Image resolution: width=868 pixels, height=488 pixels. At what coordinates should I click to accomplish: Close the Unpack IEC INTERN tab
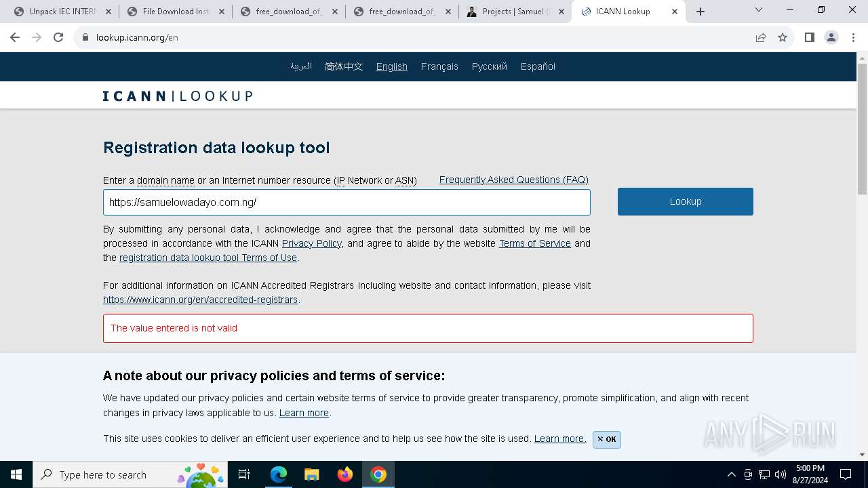[108, 12]
